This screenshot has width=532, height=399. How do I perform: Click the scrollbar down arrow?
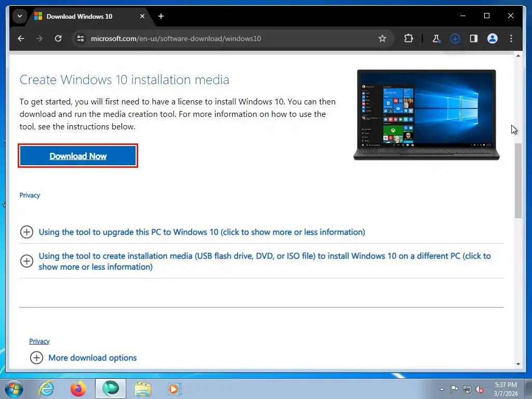518,364
